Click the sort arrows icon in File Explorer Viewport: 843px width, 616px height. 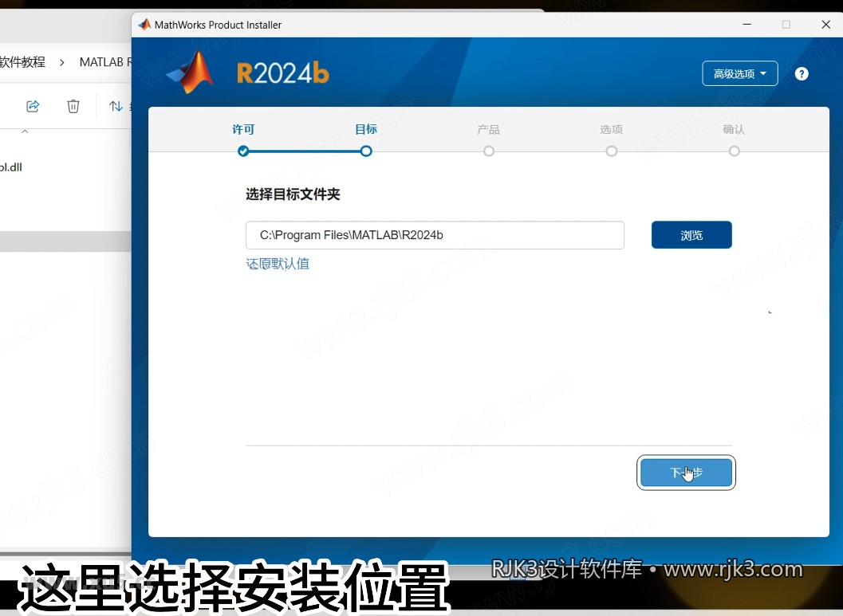116,106
